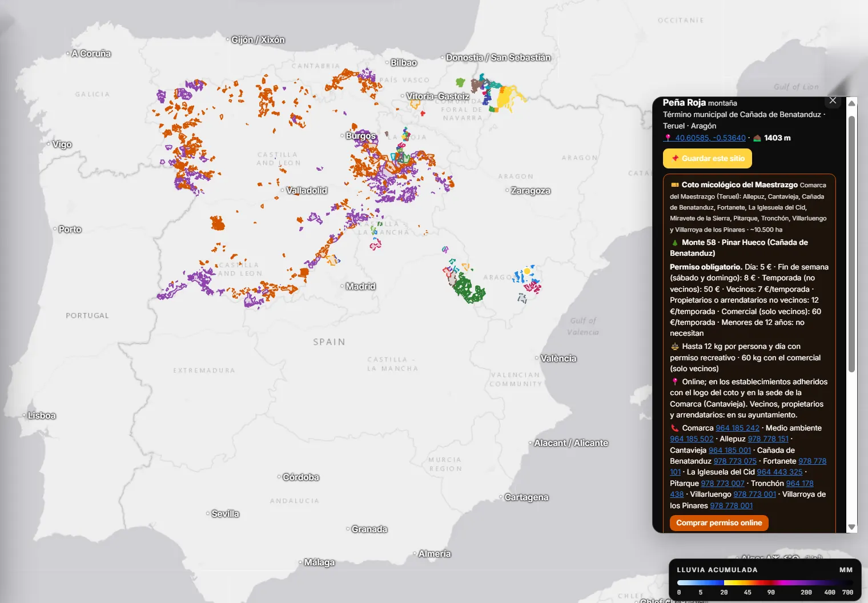
Task: Call Cañada de Benatanduz number 978 773 075
Action: [735, 461]
